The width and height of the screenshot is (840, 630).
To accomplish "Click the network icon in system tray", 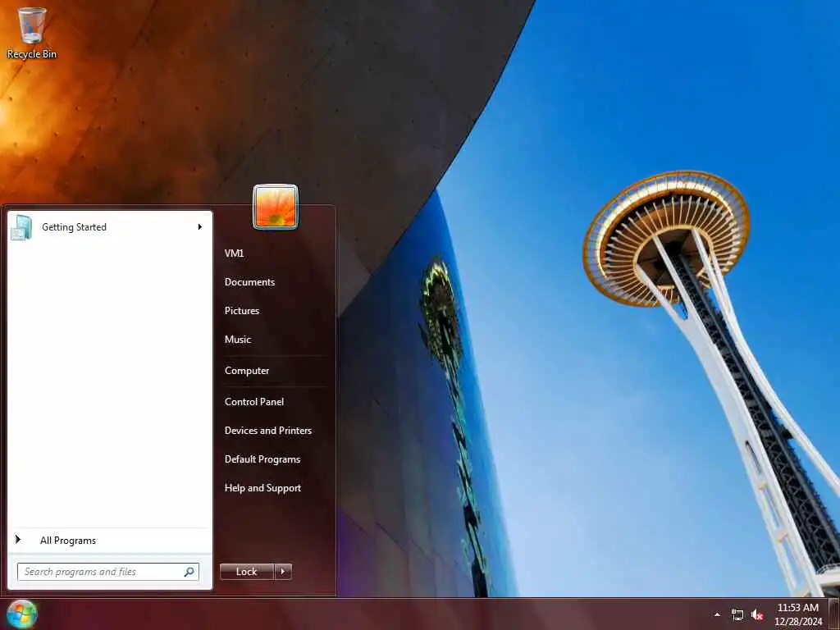I will (737, 615).
